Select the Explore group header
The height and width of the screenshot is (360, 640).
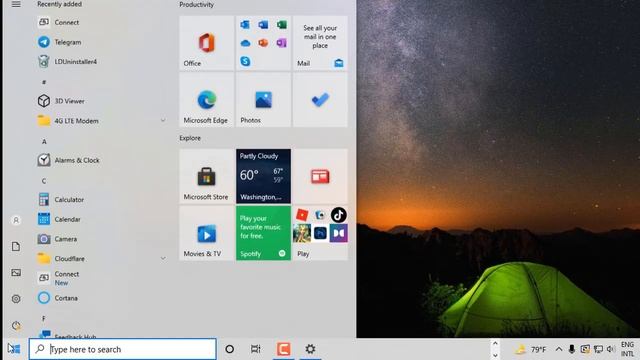[x=190, y=138]
